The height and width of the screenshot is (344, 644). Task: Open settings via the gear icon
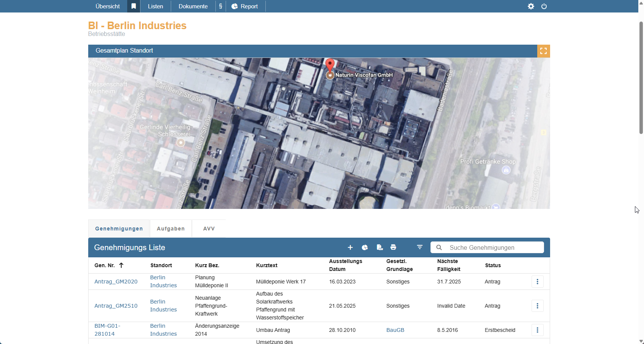[x=531, y=6]
